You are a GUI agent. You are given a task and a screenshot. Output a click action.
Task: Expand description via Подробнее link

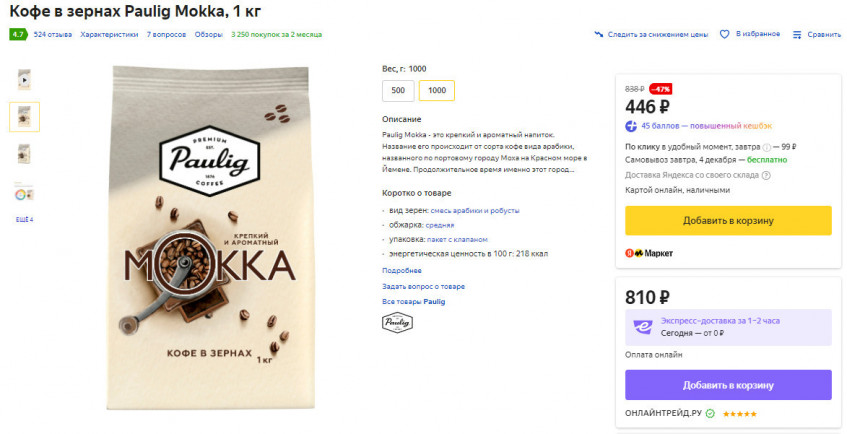(x=401, y=270)
